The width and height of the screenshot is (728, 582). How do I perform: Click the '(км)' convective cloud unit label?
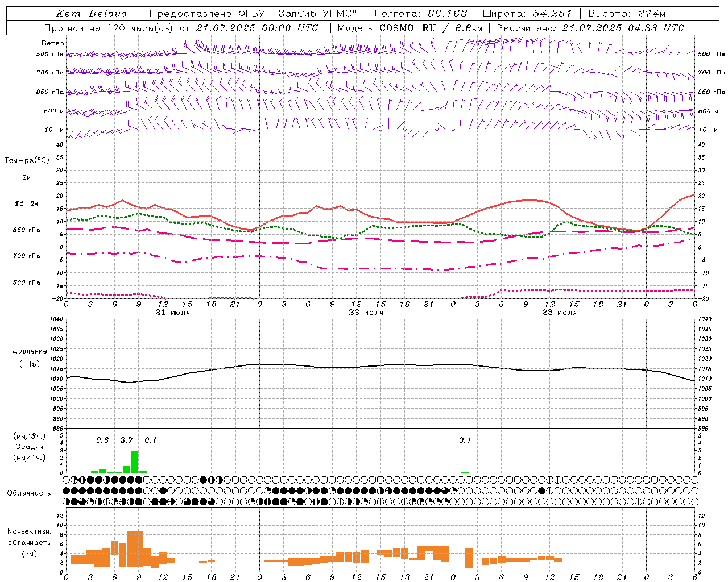(x=29, y=554)
